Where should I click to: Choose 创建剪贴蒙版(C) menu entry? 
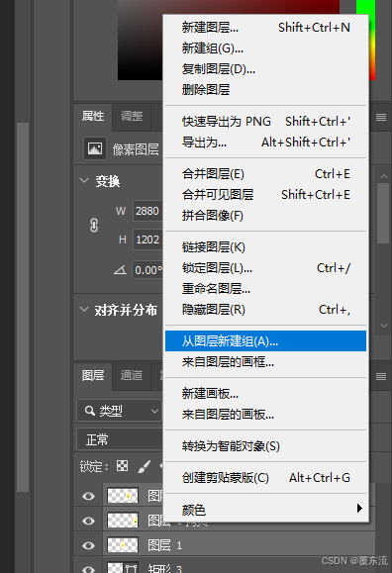pos(265,478)
